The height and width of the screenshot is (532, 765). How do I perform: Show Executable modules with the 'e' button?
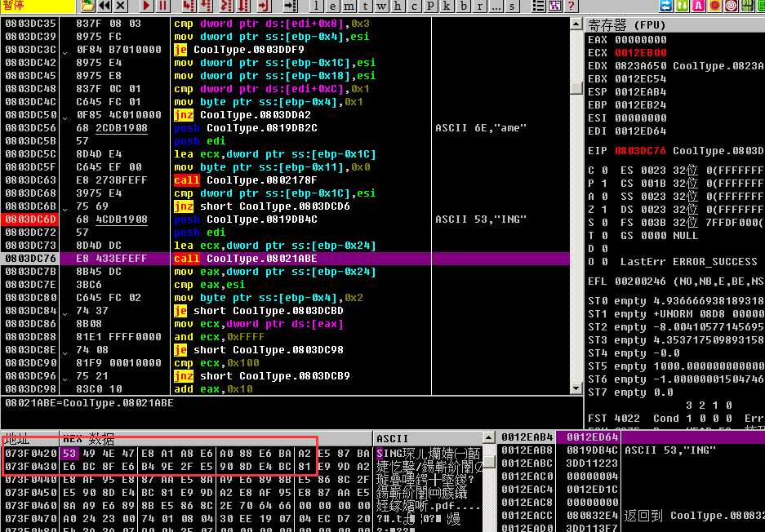(x=332, y=6)
